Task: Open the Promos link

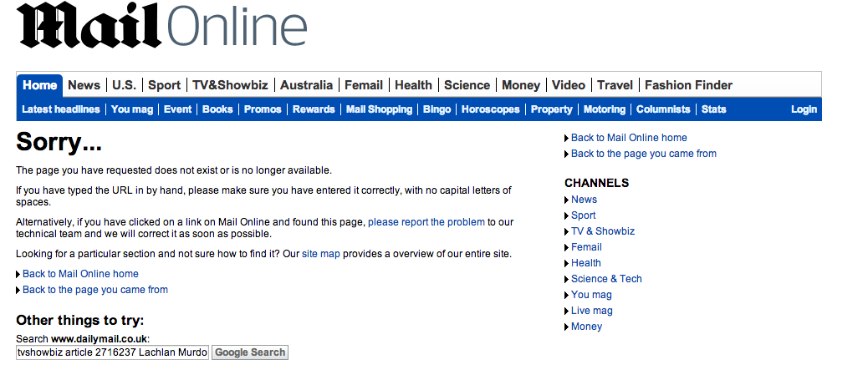Action: pyautogui.click(x=263, y=109)
